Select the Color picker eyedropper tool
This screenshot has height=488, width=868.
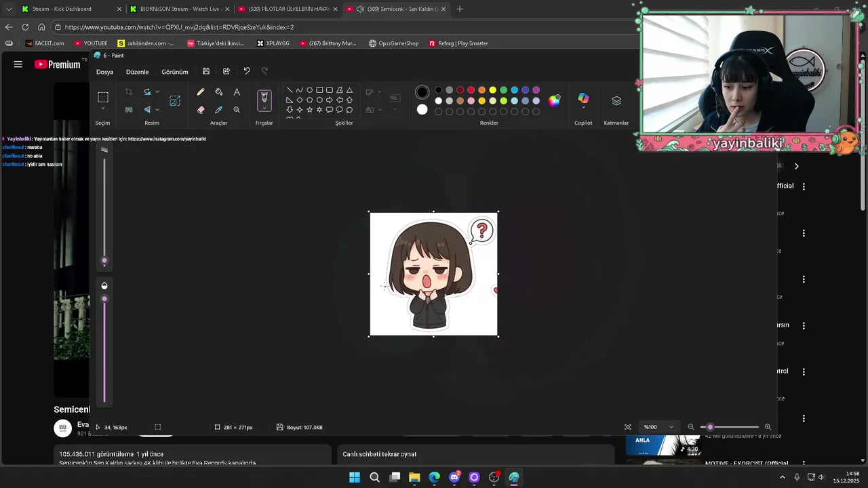click(x=218, y=109)
